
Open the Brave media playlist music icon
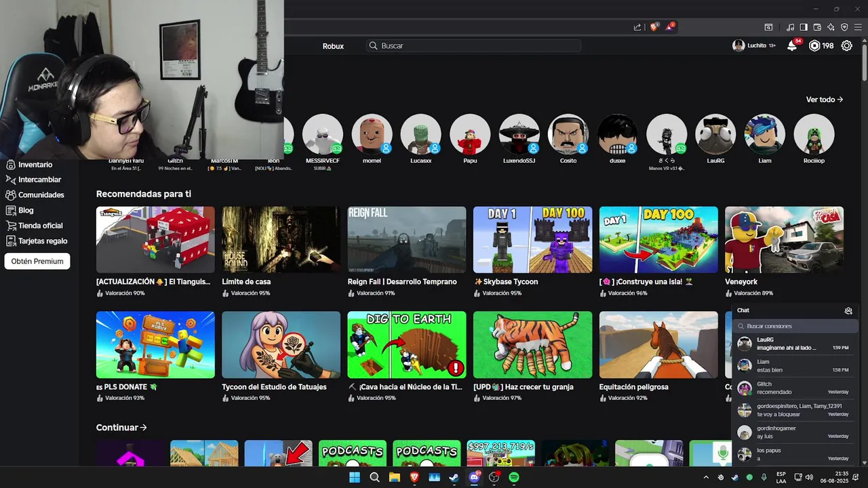click(x=790, y=27)
